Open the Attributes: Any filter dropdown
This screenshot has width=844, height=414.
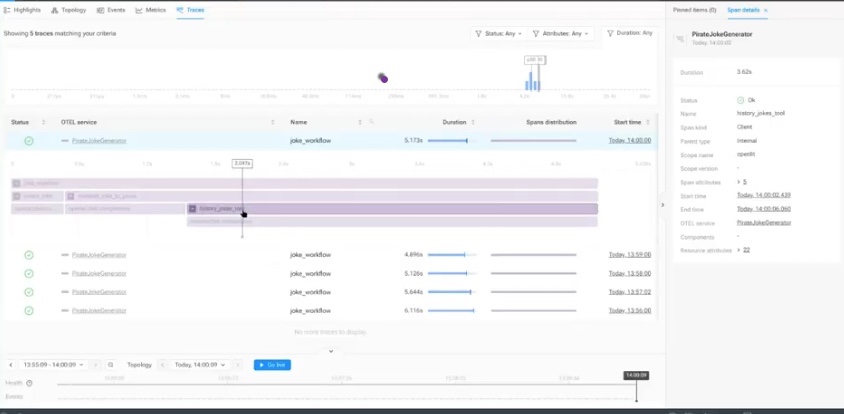[x=561, y=33]
